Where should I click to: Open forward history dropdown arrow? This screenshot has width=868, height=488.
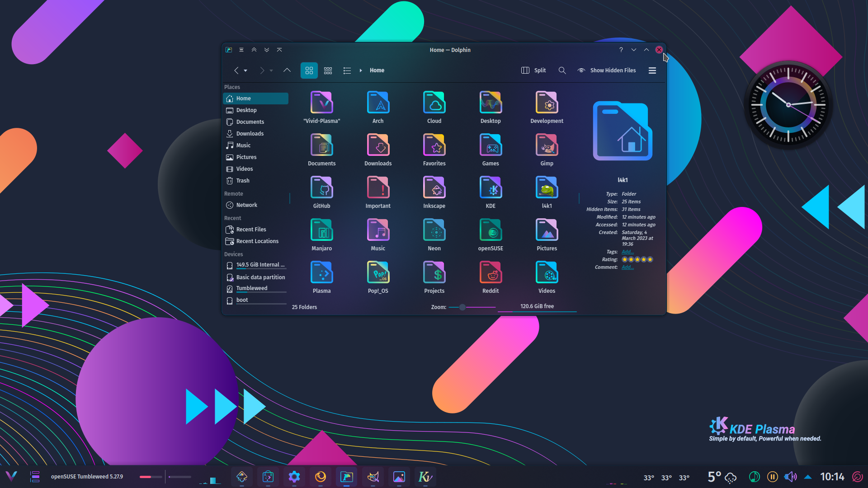271,71
